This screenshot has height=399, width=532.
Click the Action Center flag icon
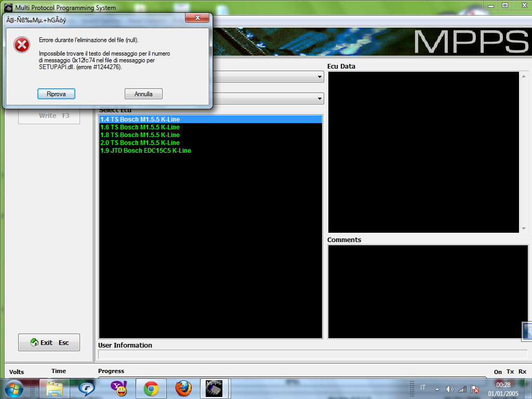[x=475, y=389]
